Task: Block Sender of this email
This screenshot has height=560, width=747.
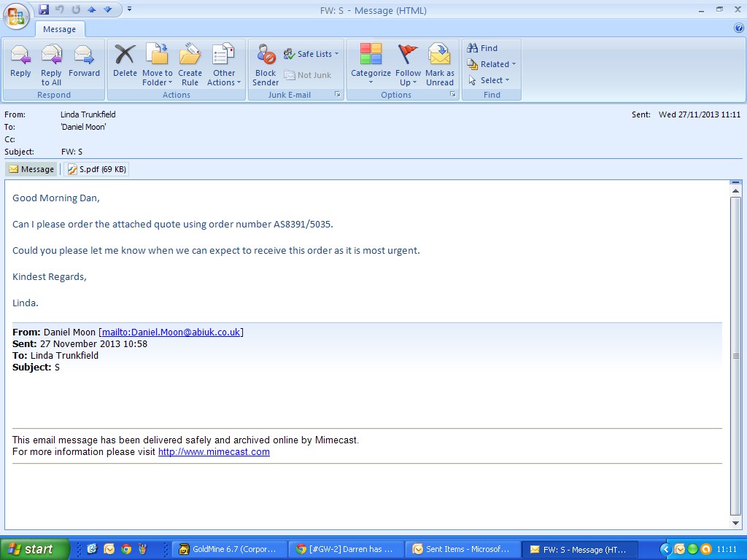Action: pyautogui.click(x=266, y=65)
